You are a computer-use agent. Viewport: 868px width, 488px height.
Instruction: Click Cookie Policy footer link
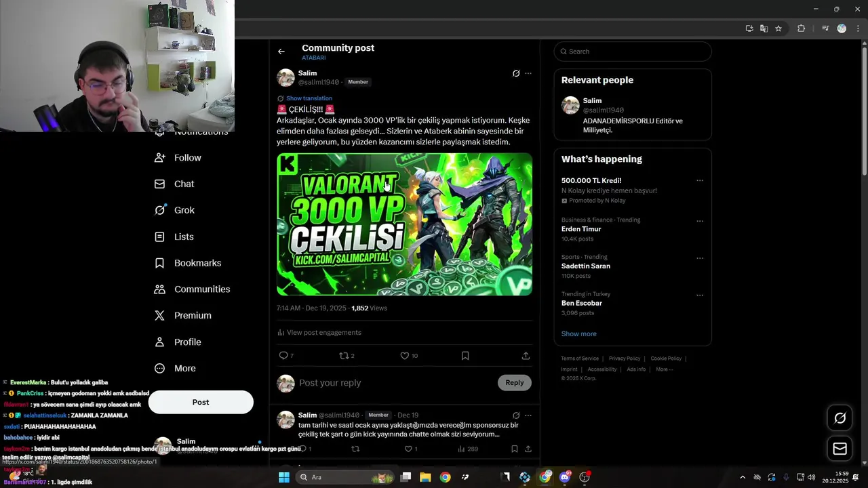[x=666, y=359]
